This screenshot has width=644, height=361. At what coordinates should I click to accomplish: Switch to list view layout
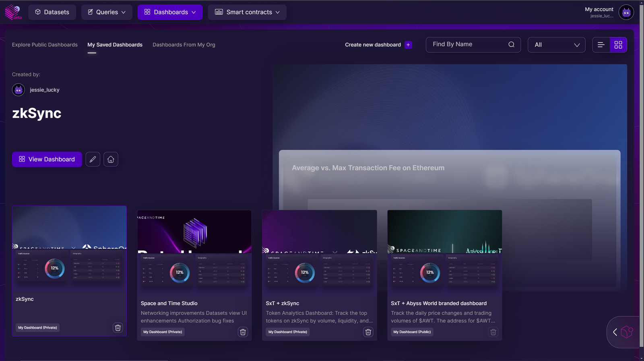point(601,45)
